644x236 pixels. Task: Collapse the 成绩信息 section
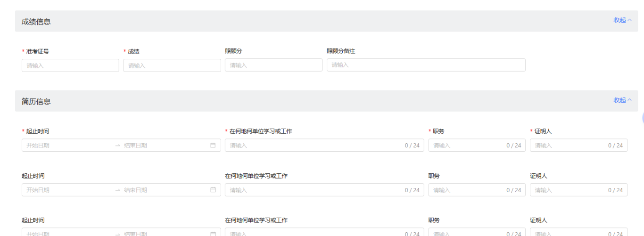click(x=622, y=20)
